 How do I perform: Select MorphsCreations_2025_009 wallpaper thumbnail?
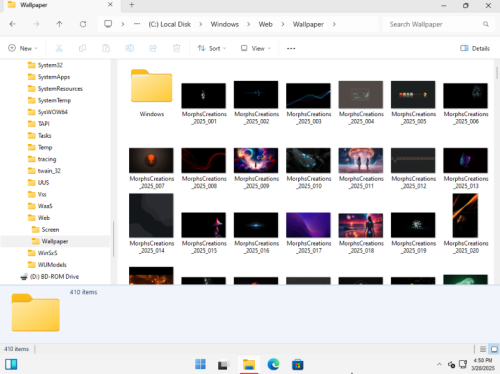point(256,168)
